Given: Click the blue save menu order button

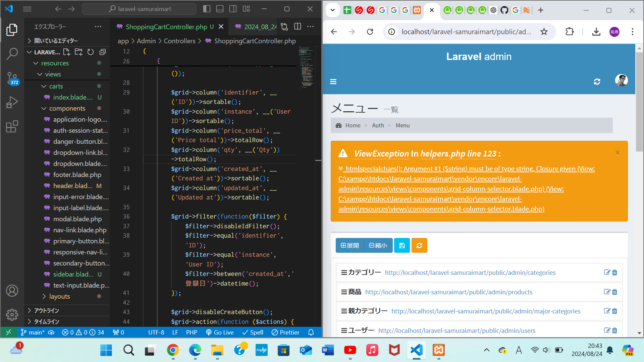Looking at the screenshot, I should [x=402, y=245].
